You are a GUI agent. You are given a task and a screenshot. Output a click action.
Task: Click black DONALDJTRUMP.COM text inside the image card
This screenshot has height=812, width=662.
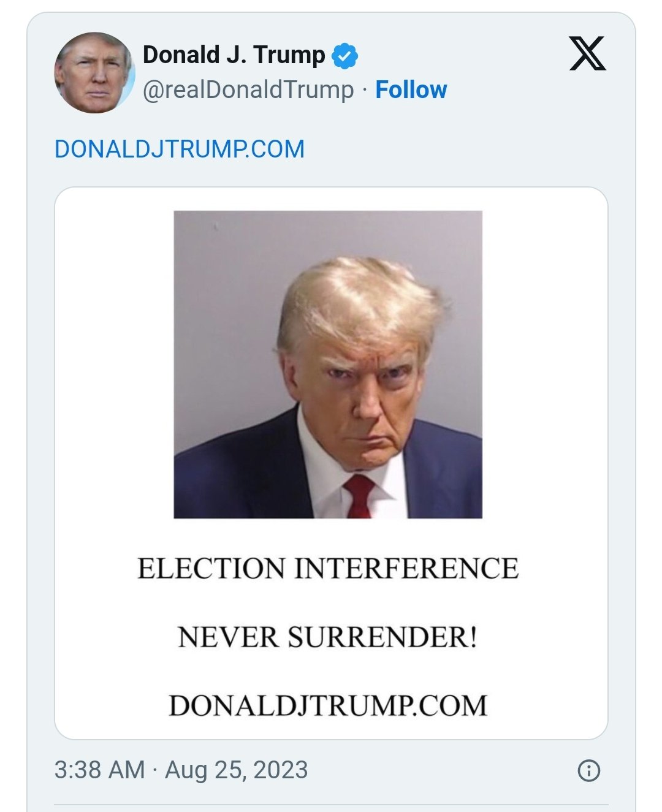(328, 705)
